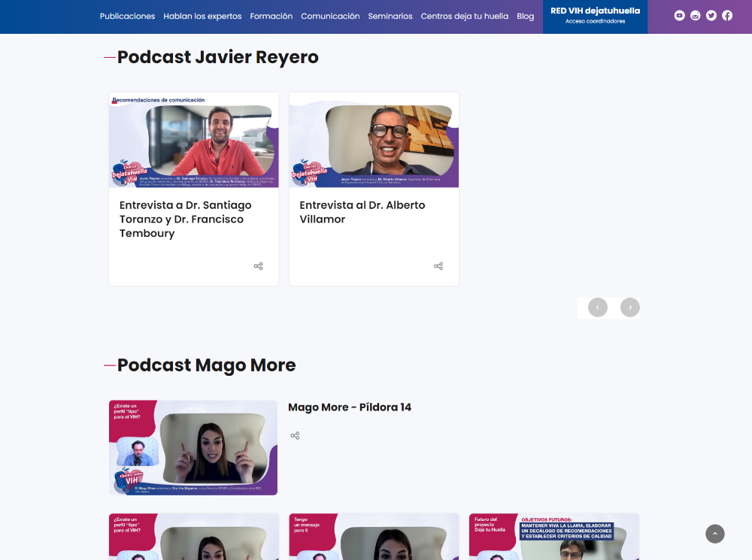Screen dimensions: 752x560
Task: Select the Formación menu item
Action: pyautogui.click(x=271, y=17)
